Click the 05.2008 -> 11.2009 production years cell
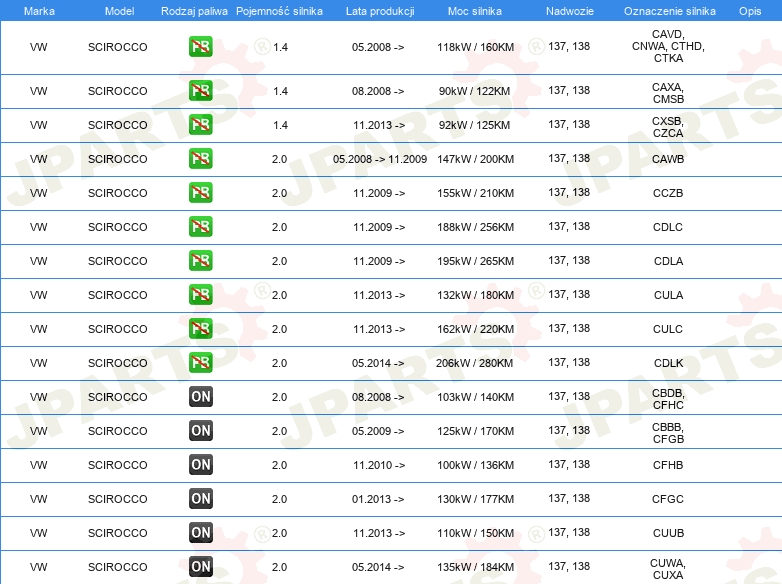The width and height of the screenshot is (782, 584). 379,159
